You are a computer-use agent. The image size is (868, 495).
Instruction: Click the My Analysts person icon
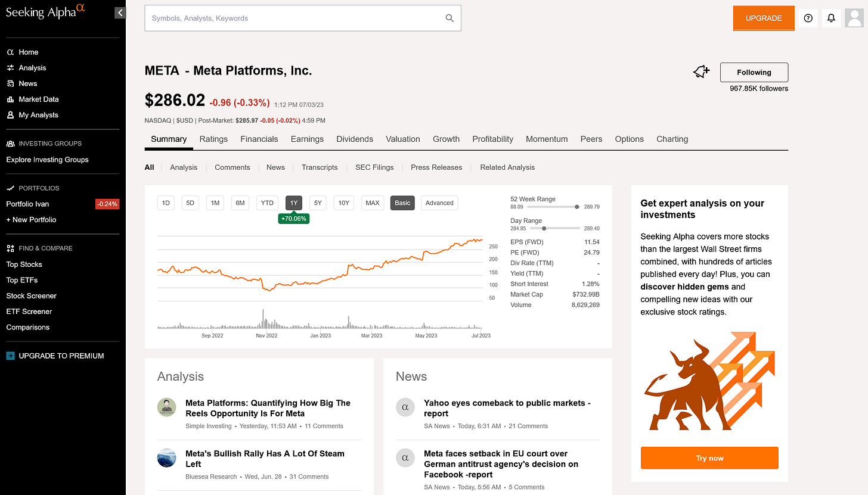click(x=10, y=115)
